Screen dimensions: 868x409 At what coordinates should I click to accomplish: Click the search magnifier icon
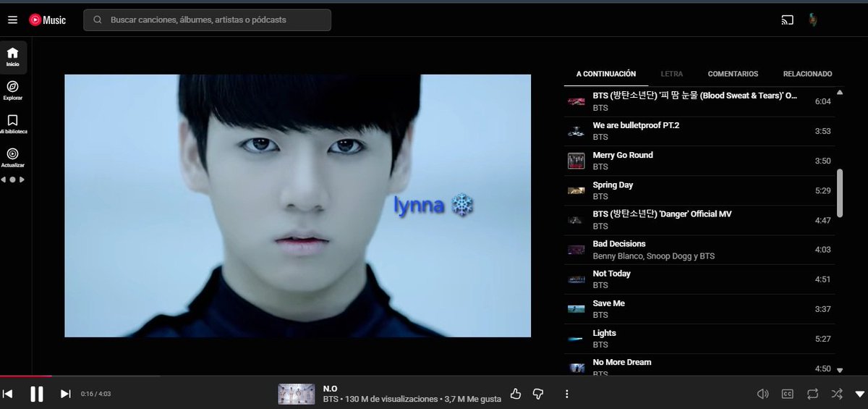pyautogui.click(x=97, y=20)
